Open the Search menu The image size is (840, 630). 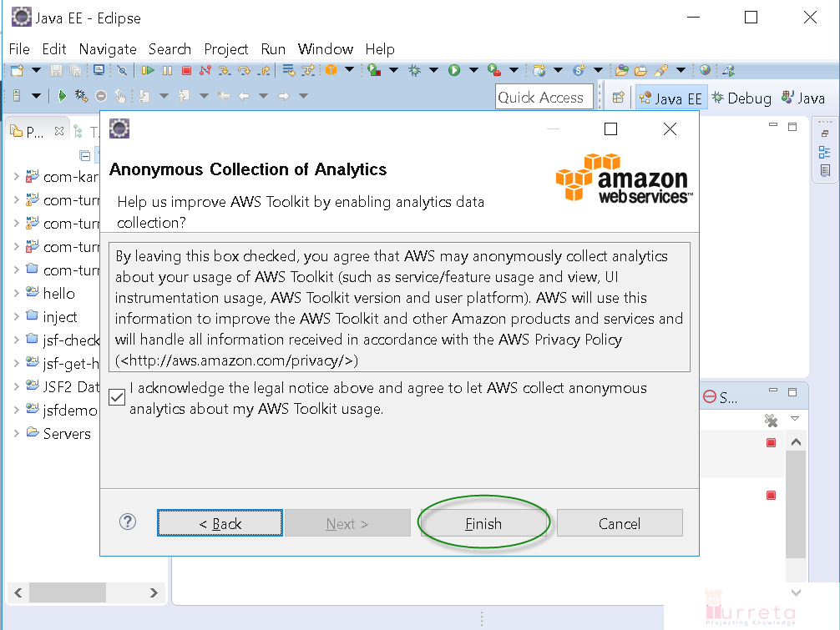pos(170,49)
